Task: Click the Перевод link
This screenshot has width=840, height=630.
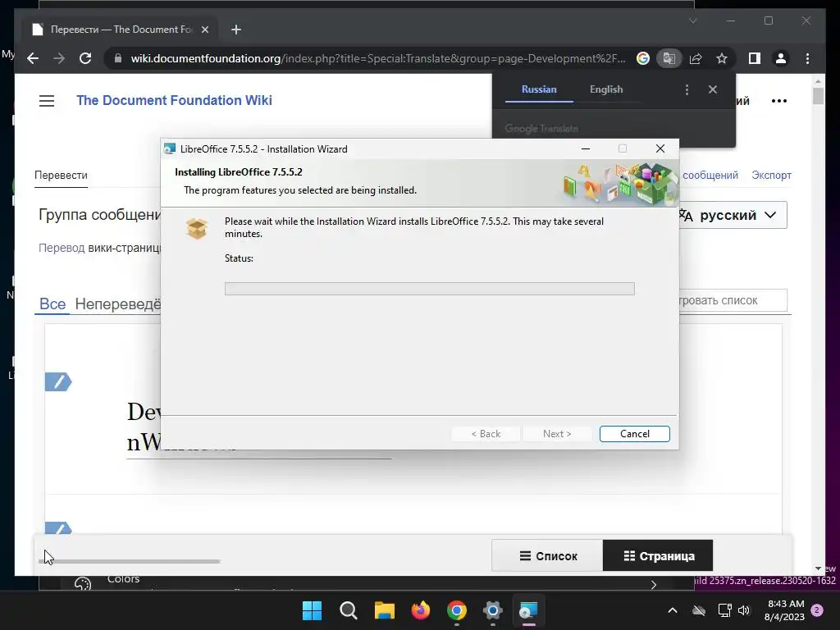Action: pos(61,248)
